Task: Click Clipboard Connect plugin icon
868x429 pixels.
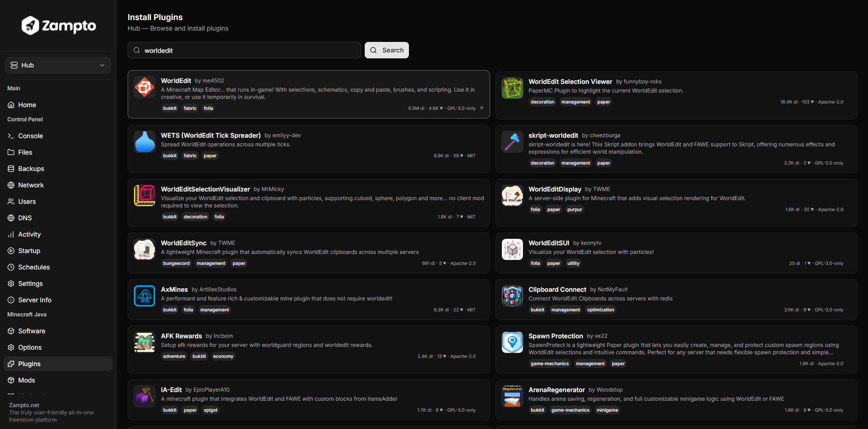Action: pyautogui.click(x=512, y=296)
